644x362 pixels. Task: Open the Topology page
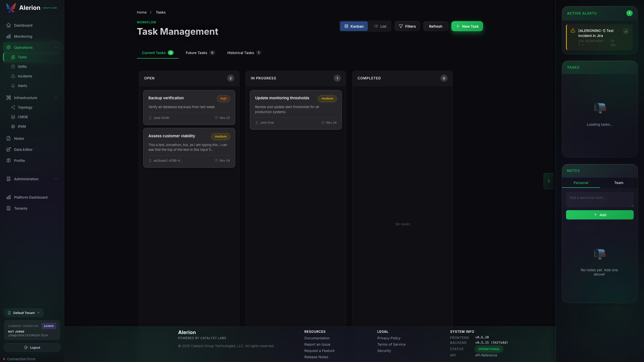tap(25, 107)
